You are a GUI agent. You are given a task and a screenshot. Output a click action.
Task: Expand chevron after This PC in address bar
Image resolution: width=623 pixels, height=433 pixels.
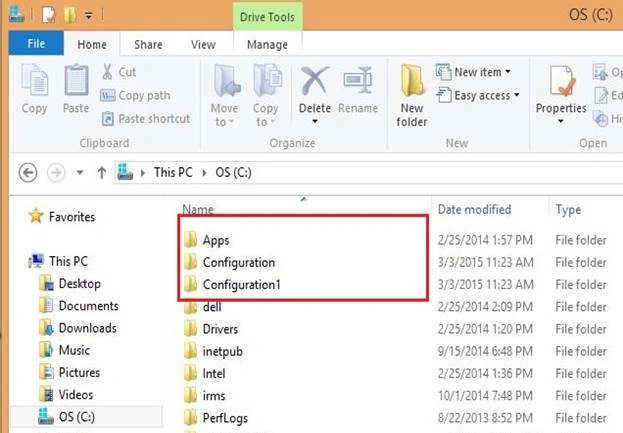[204, 172]
